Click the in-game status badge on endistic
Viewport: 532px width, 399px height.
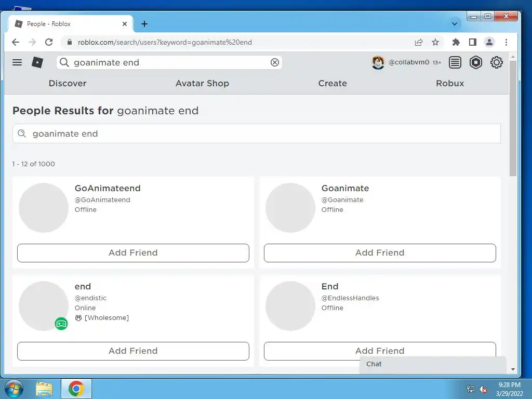click(61, 324)
